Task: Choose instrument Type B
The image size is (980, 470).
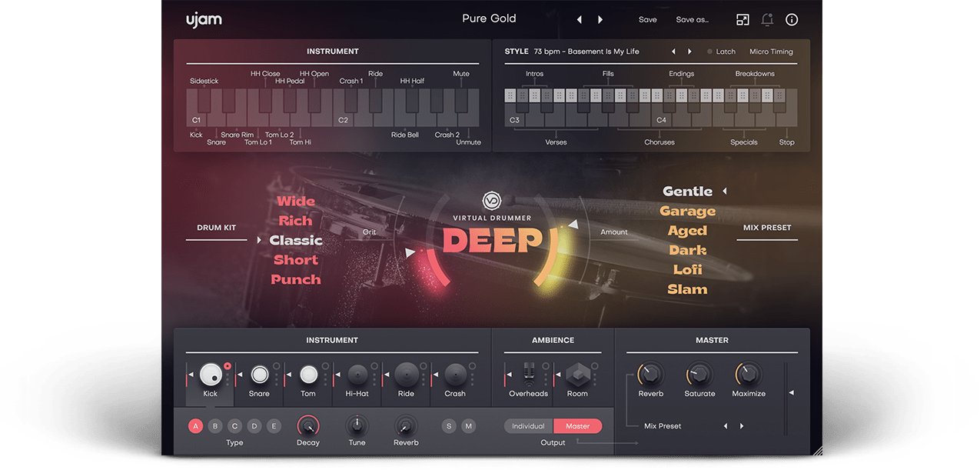Action: tap(215, 426)
